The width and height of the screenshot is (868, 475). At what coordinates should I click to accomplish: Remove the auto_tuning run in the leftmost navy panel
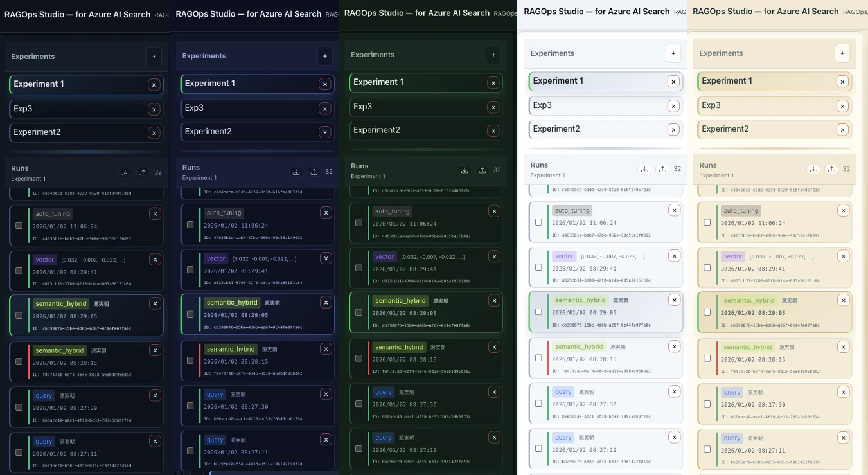(155, 213)
